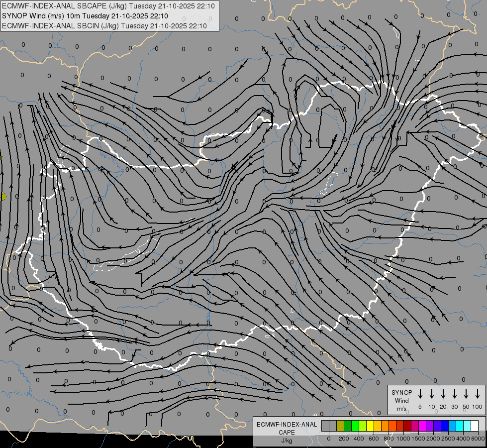Click the '600' CAPE scale label
This screenshot has width=487, height=448.
[x=374, y=439]
